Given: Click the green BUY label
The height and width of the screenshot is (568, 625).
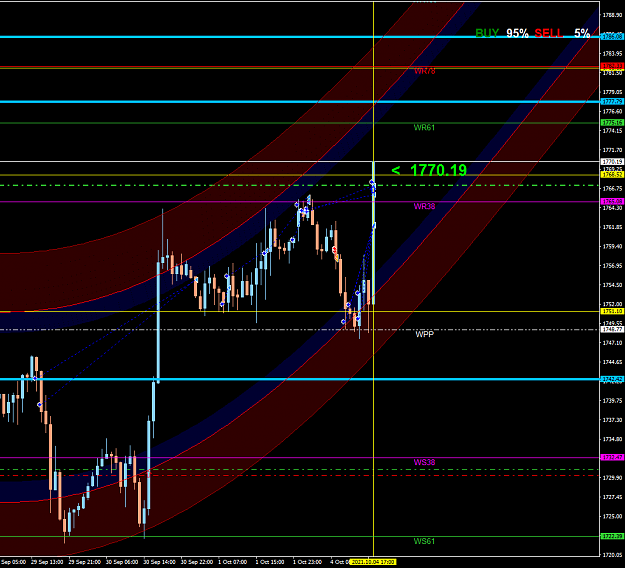Looking at the screenshot, I should coord(487,33).
